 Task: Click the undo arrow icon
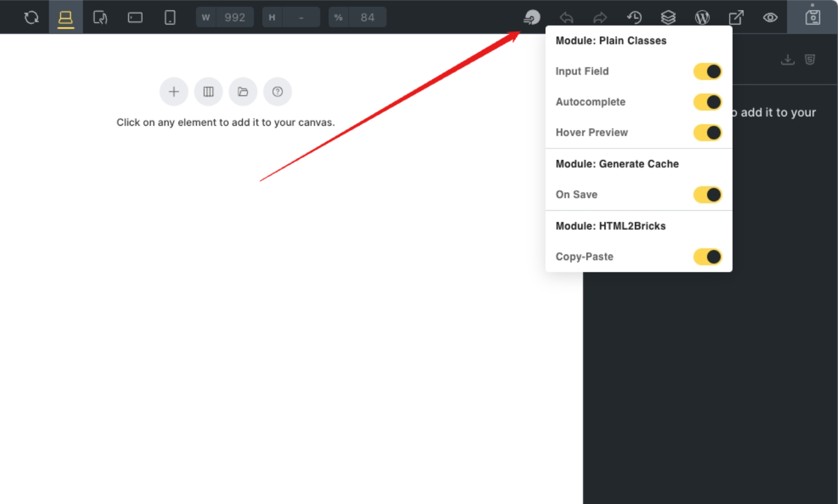567,17
